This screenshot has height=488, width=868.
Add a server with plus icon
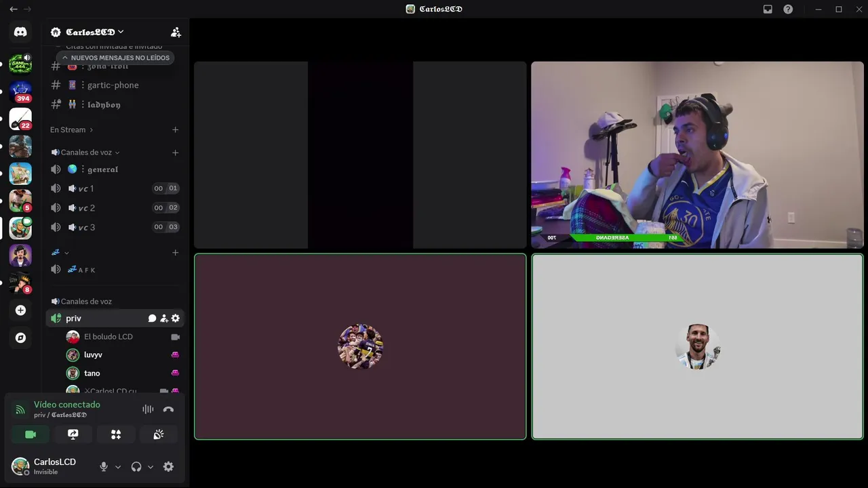20,310
